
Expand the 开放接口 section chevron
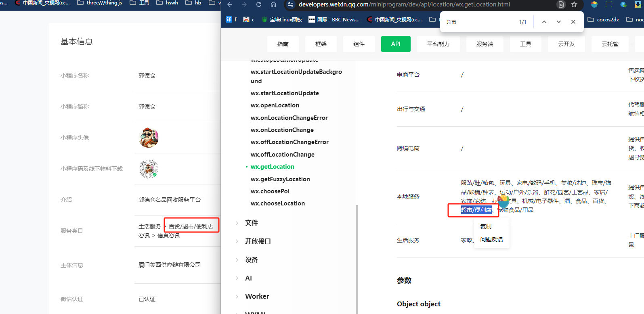[237, 241]
